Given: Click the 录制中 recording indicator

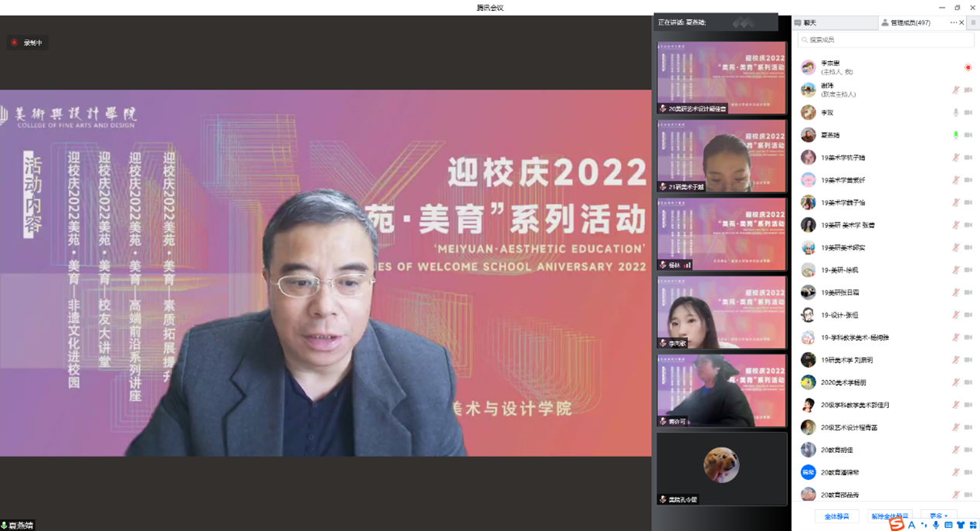Looking at the screenshot, I should 27,43.
